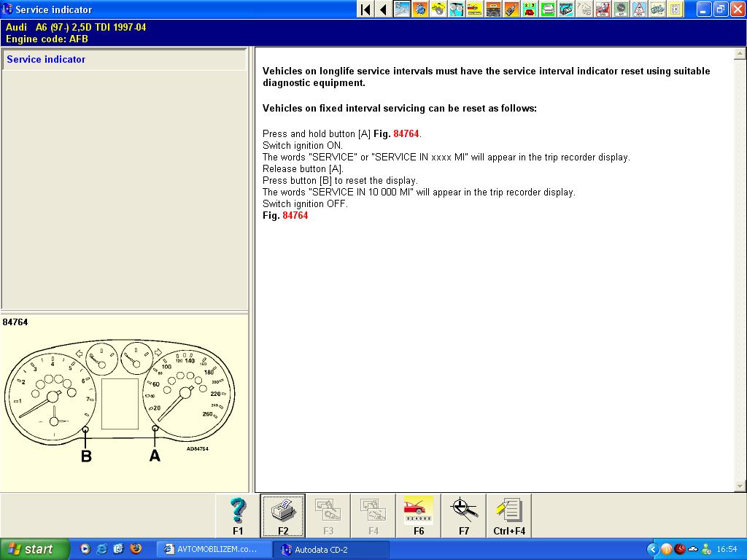Open the Windows start menu
Image resolution: width=747 pixels, height=560 pixels.
pyautogui.click(x=34, y=550)
